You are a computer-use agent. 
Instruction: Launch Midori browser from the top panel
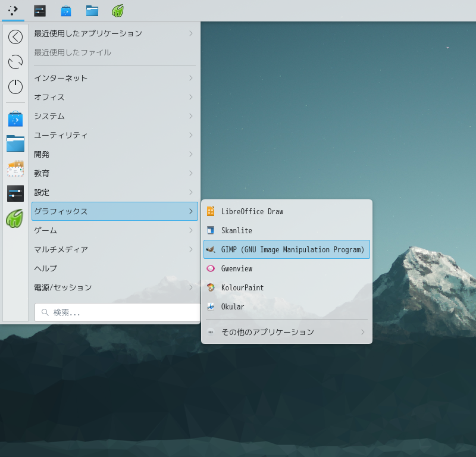tap(118, 11)
